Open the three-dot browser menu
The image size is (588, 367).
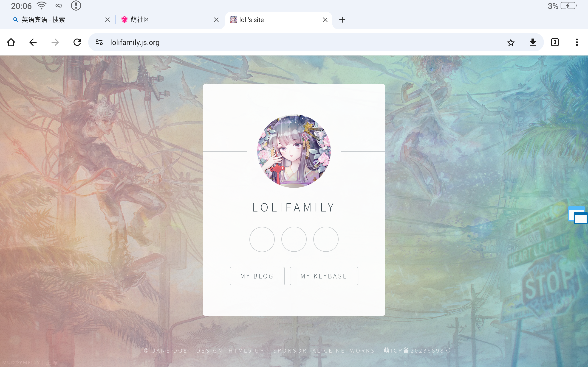click(577, 42)
